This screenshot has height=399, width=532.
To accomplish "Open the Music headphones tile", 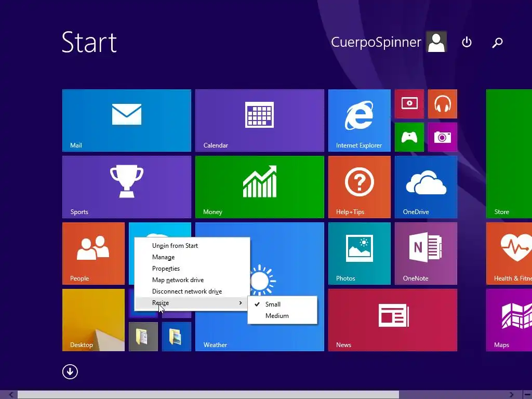I will [443, 104].
